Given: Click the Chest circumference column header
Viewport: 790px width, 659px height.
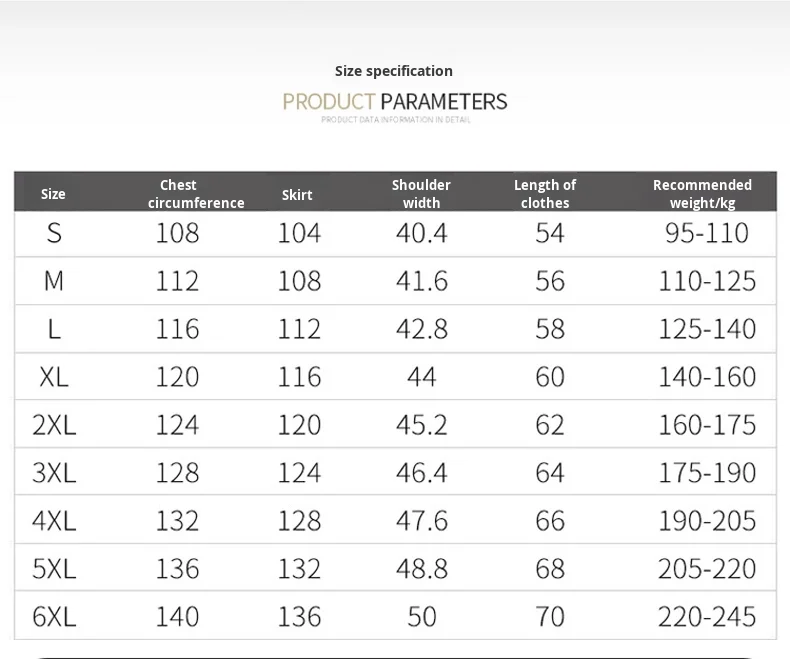Looking at the screenshot, I should coord(178,194).
